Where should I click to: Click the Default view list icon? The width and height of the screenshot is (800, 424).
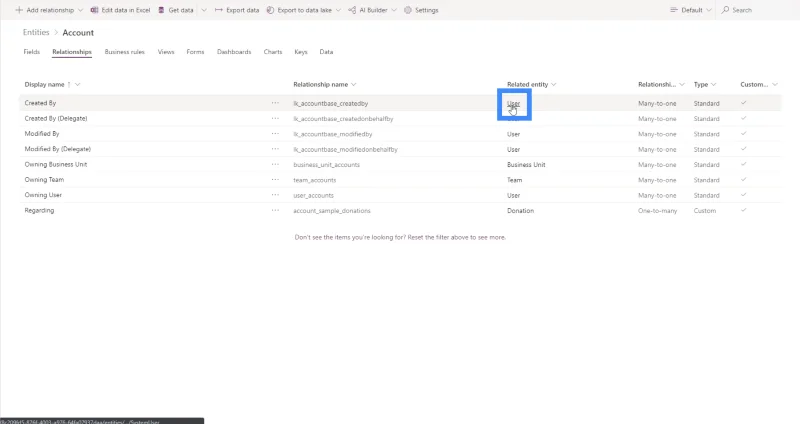(673, 10)
